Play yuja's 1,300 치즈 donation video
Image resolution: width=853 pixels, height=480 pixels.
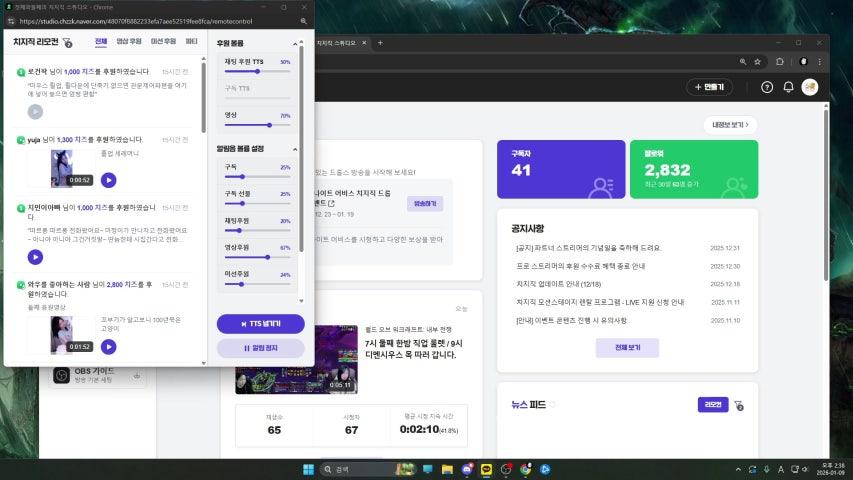click(x=108, y=180)
